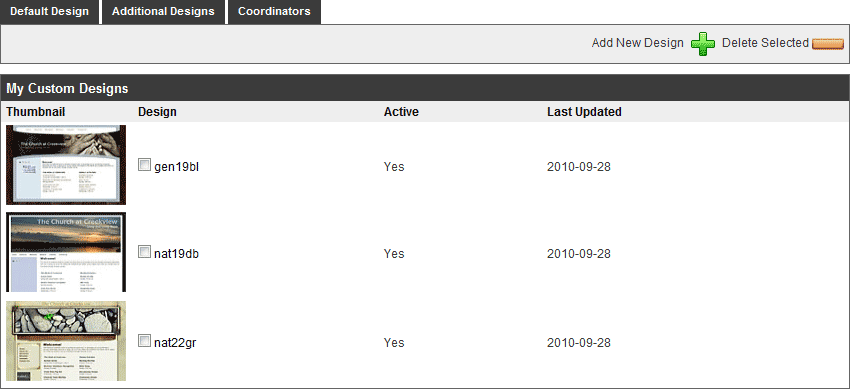This screenshot has width=850, height=389.
Task: Switch to the Default Design tab
Action: [49, 11]
